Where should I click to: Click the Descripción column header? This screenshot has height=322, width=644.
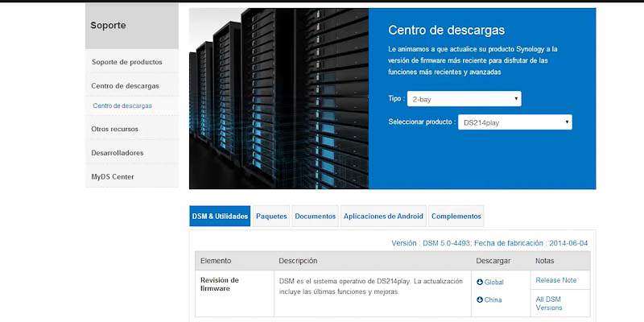[298, 261]
